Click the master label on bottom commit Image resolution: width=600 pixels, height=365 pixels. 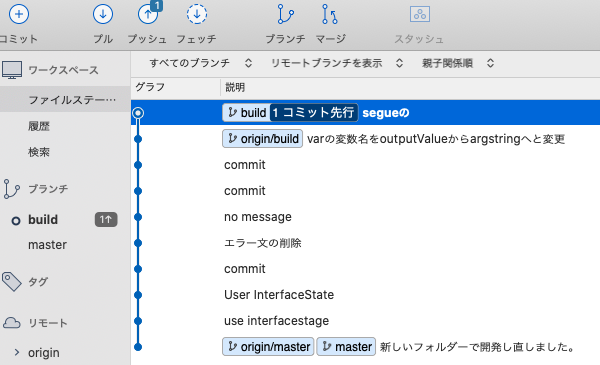point(346,347)
